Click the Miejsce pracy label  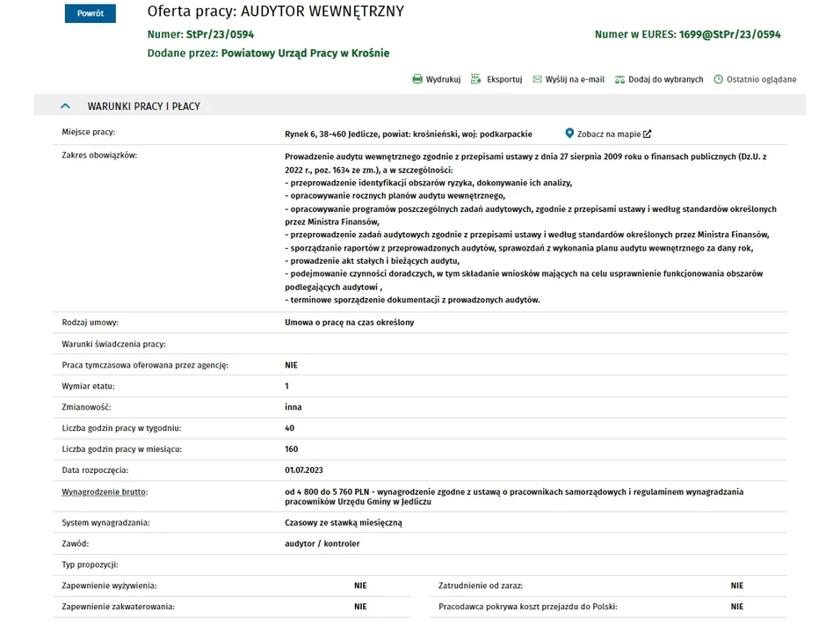[89, 132]
